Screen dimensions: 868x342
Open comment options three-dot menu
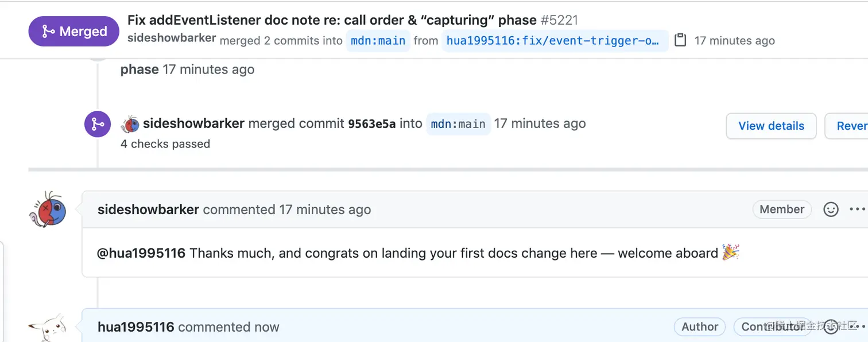(857, 209)
